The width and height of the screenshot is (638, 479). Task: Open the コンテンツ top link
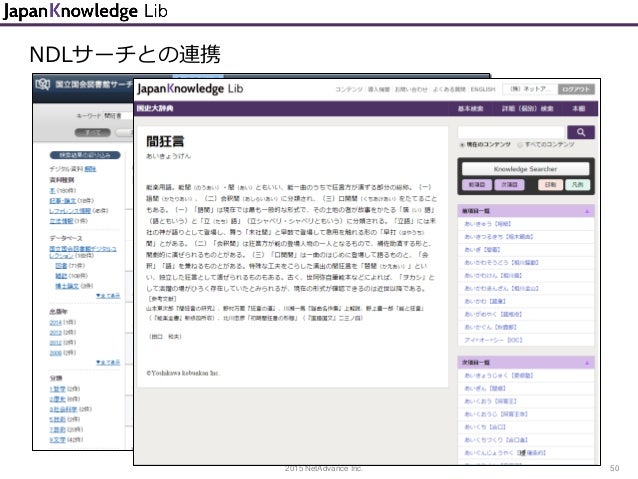349,89
